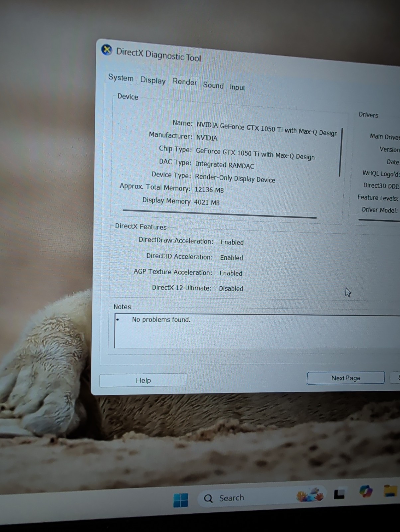Click the Chip Type value text
Screen dimensions: 400x532
pyautogui.click(x=255, y=154)
